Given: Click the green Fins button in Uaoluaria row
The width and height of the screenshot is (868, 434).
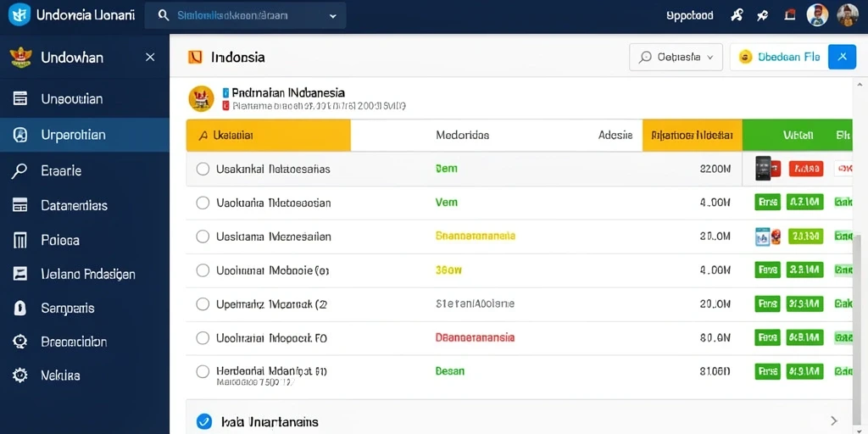Looking at the screenshot, I should [767, 202].
